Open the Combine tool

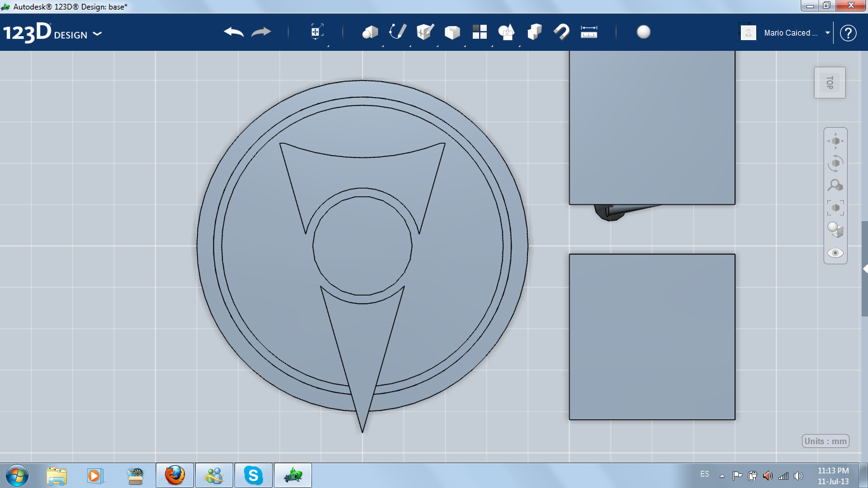coord(534,32)
